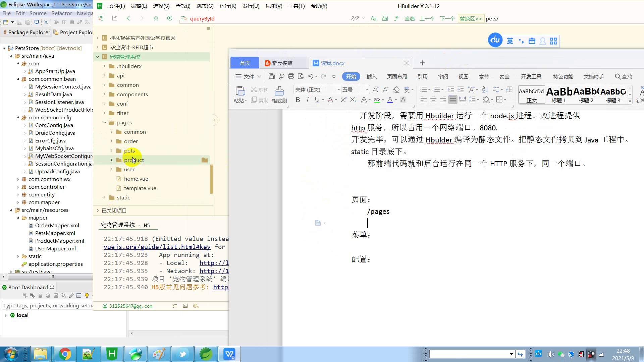The width and height of the screenshot is (644, 362).
Task: Click the font color A swatch button
Action: (390, 100)
